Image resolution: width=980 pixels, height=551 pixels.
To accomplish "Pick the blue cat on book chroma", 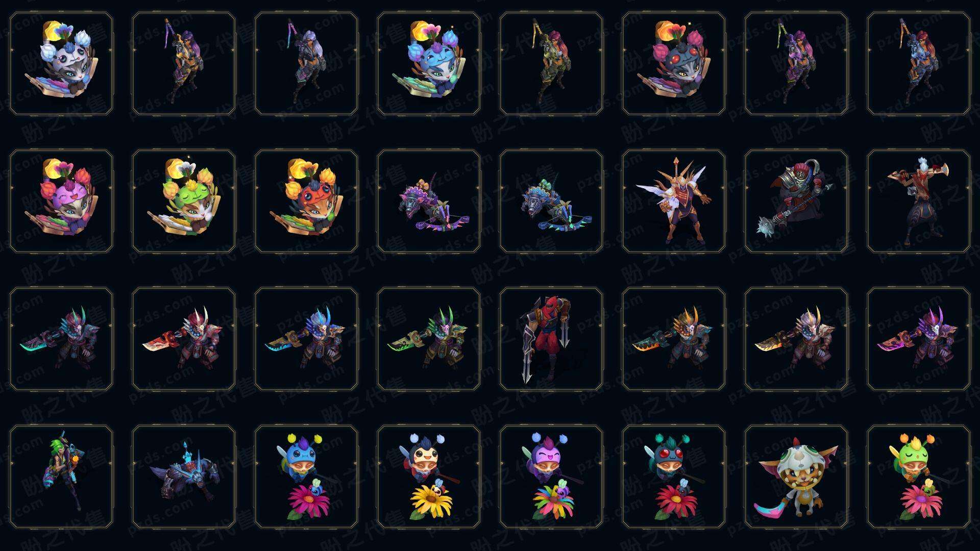I will coord(429,64).
